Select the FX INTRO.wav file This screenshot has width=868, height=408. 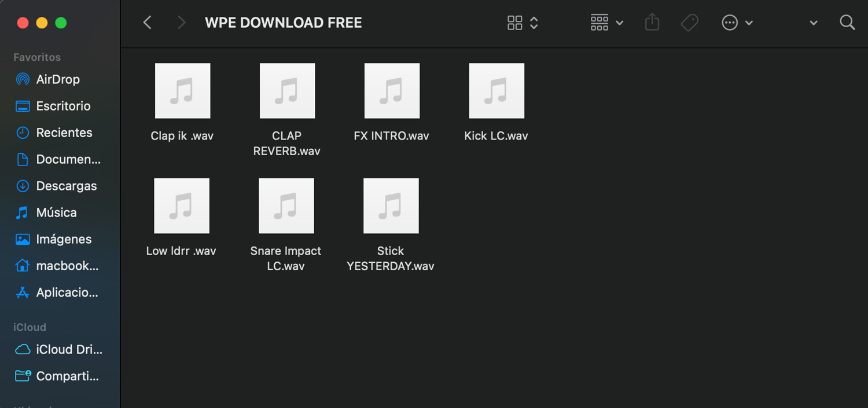pos(392,102)
